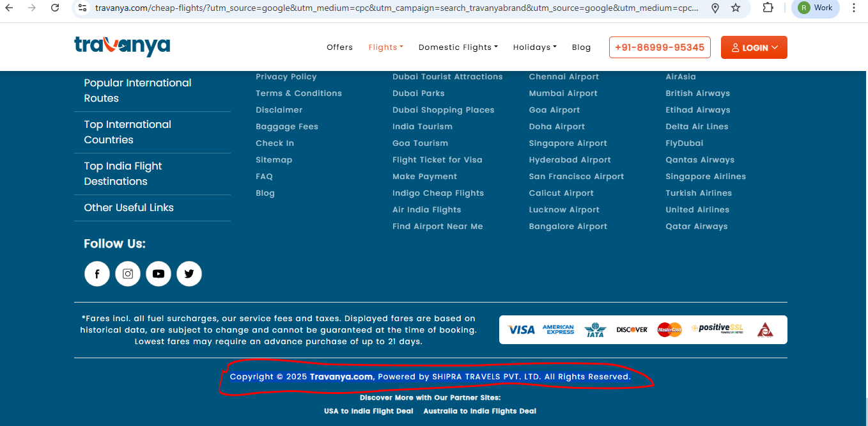
Task: Open Blog in the top navigation
Action: 581,47
